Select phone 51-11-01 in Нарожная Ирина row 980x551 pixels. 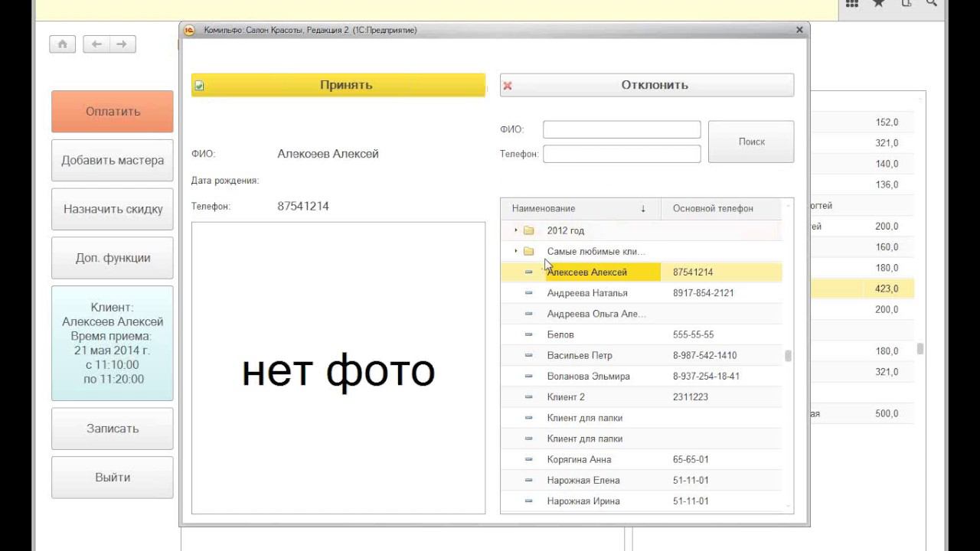pos(691,501)
